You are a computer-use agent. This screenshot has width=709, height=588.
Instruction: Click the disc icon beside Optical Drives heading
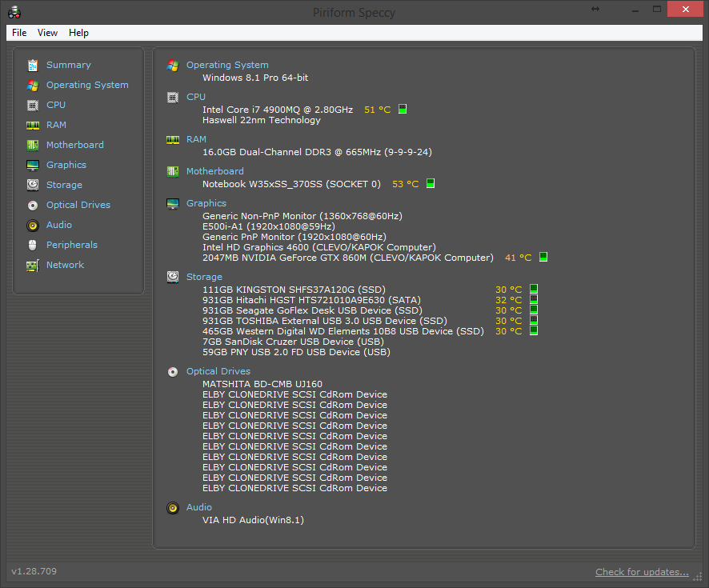[173, 372]
